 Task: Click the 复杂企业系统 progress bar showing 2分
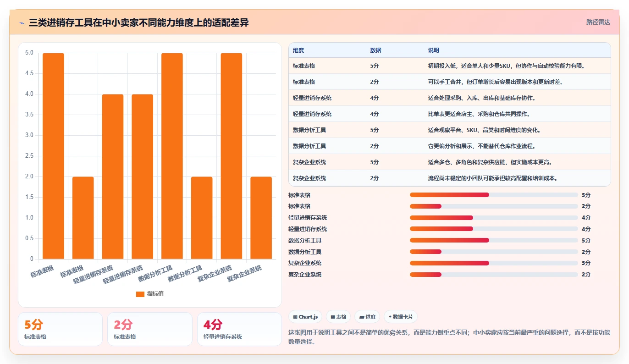point(494,275)
